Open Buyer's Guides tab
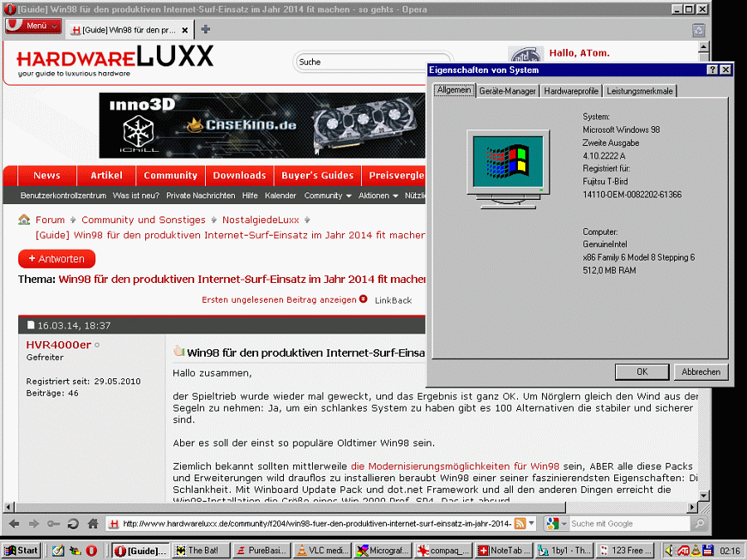 point(317,176)
